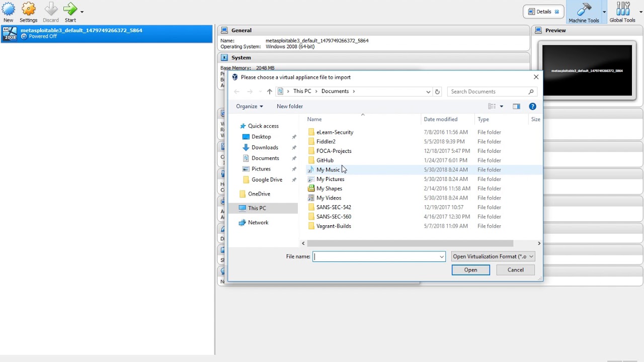This screenshot has width=644, height=362.
Task: Select the My Shapes folder
Action: (329, 189)
